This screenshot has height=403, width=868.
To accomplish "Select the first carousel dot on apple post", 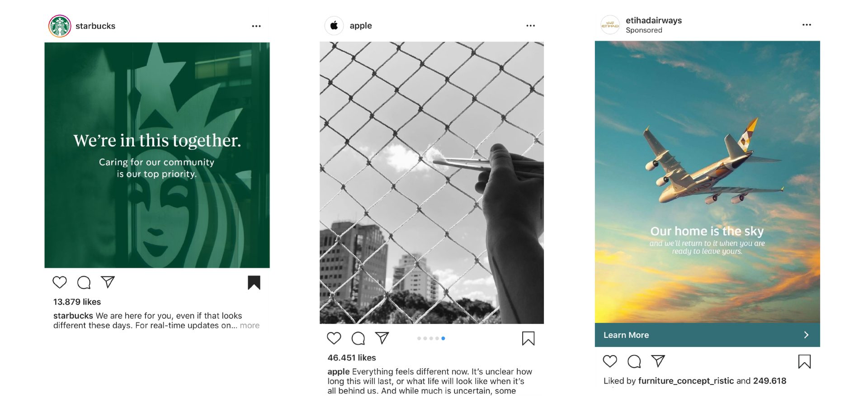I will pyautogui.click(x=419, y=338).
